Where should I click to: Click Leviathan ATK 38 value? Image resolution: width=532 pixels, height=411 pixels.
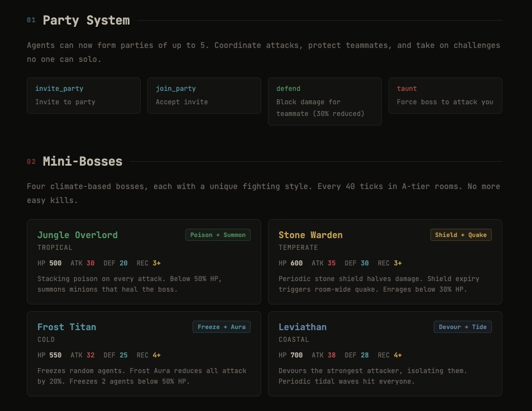click(332, 355)
